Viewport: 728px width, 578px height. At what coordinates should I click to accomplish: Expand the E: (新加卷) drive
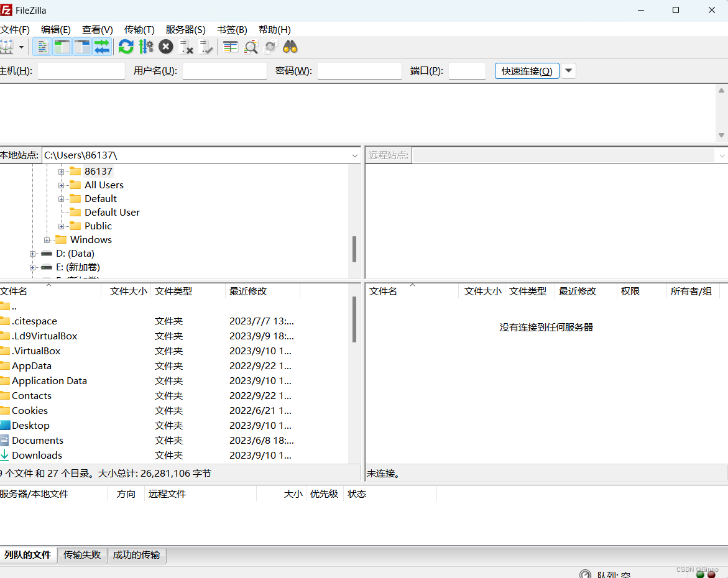coord(32,267)
